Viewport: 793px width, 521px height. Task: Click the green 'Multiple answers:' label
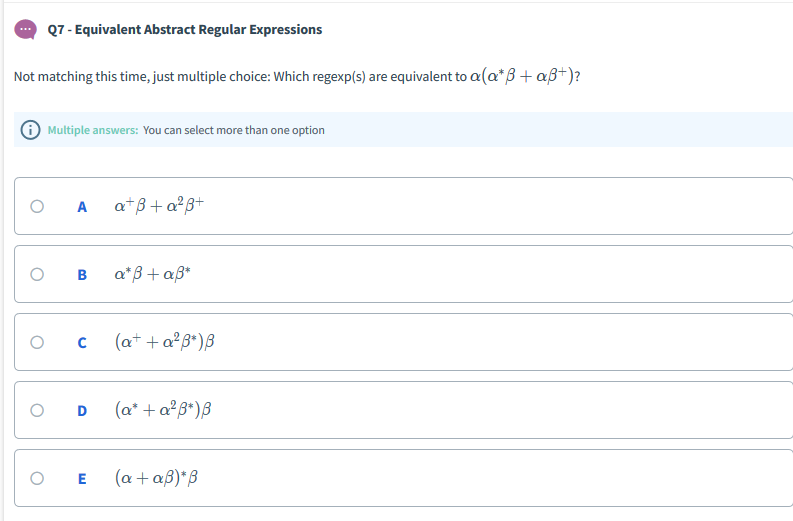[93, 130]
